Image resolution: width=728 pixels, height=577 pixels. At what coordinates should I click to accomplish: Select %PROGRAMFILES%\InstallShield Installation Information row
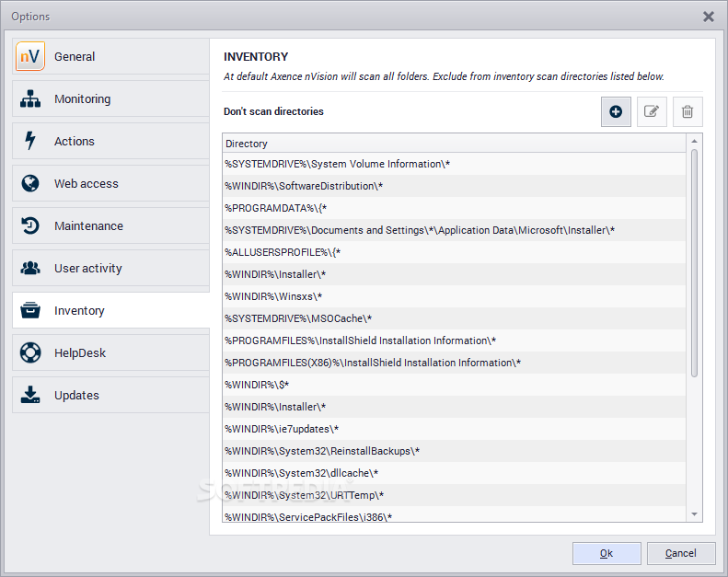pos(454,340)
